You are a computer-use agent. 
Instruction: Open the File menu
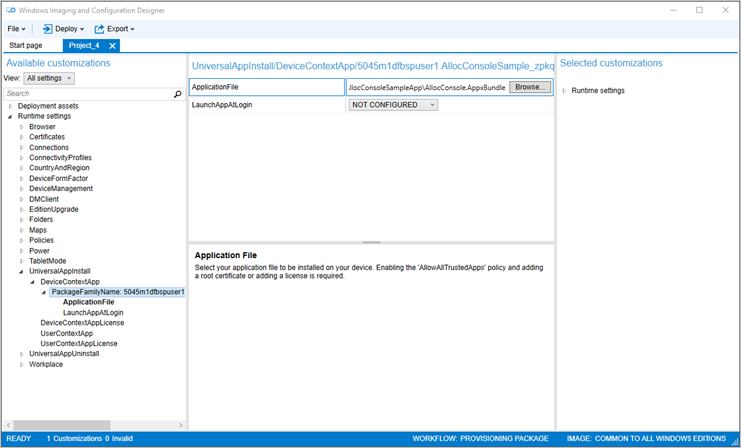16,29
